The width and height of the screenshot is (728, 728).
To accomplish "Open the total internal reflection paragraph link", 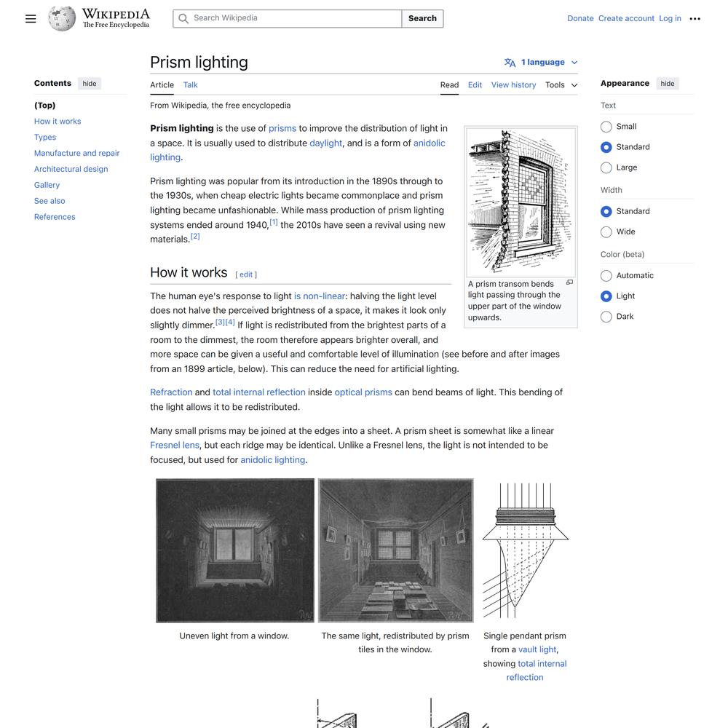I will [259, 392].
